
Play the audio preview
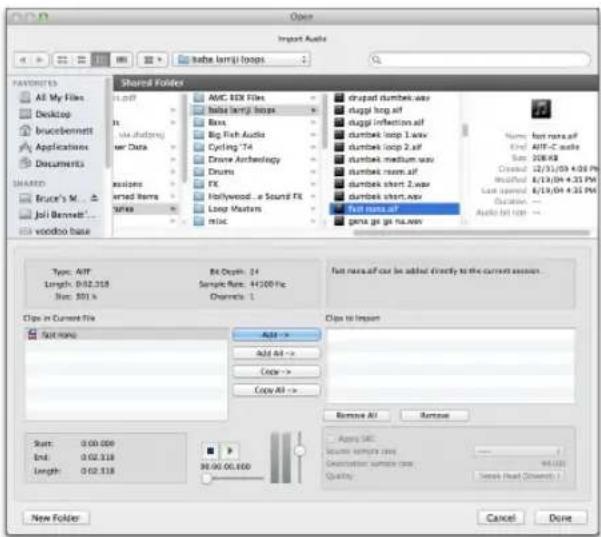230,451
